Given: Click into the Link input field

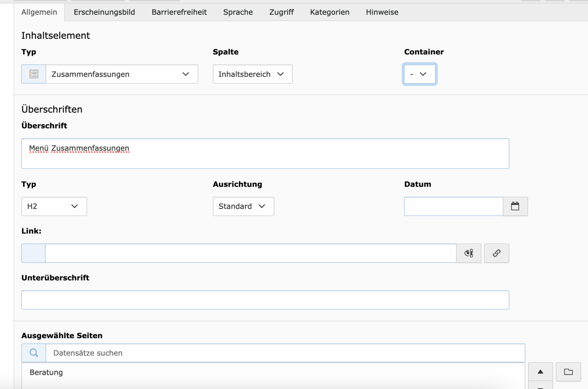Looking at the screenshot, I should click(251, 253).
